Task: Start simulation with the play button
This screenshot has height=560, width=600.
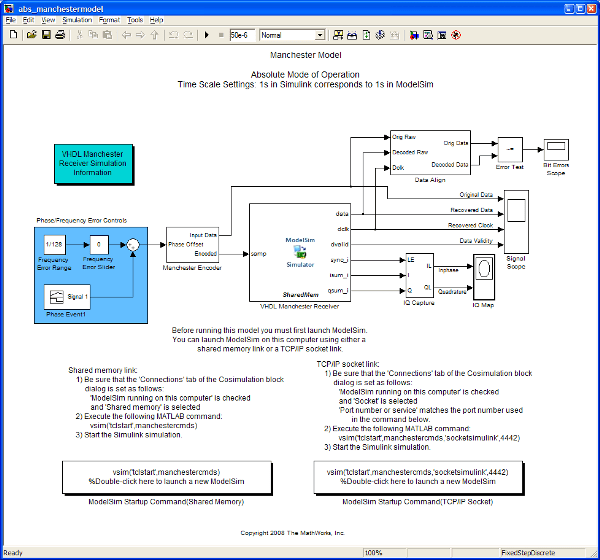Action: click(x=207, y=35)
